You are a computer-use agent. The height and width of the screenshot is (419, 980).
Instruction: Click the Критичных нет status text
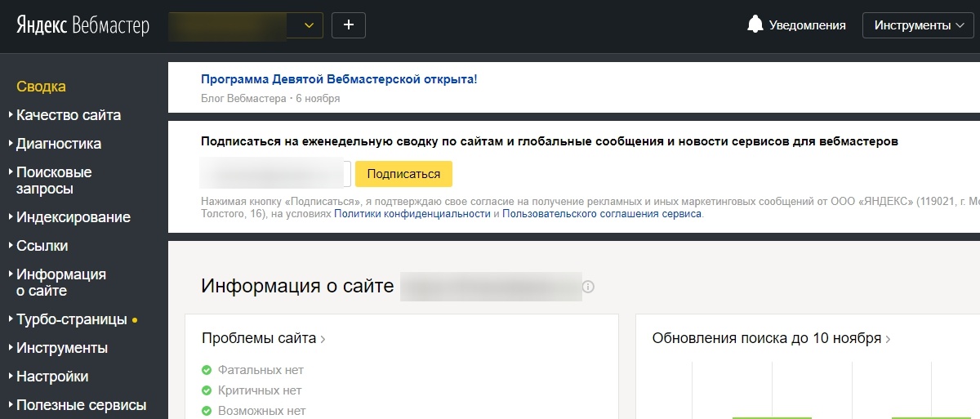(260, 390)
